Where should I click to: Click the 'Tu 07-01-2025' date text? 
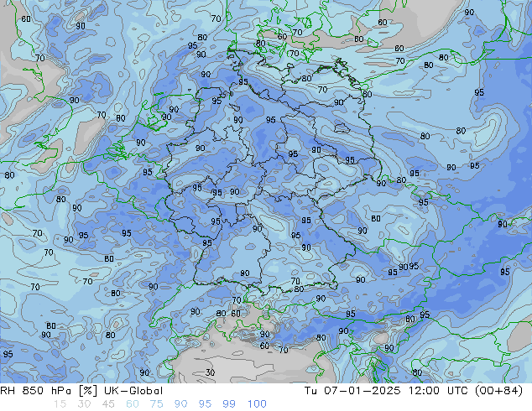352,391
